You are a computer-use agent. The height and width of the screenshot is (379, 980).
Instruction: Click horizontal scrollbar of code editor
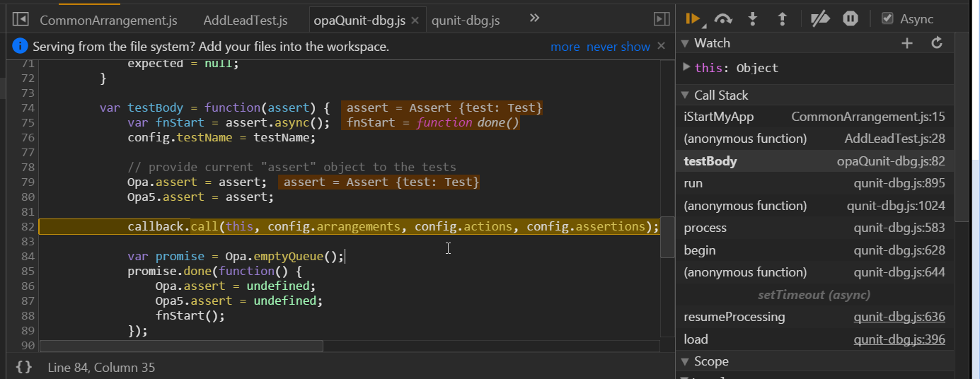click(181, 346)
